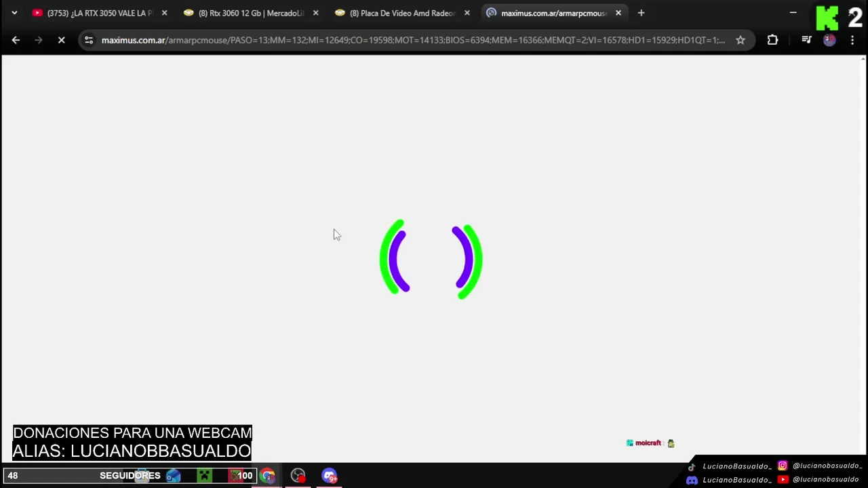Click the scrollbar up arrow
The image size is (868, 488).
pos(863,59)
